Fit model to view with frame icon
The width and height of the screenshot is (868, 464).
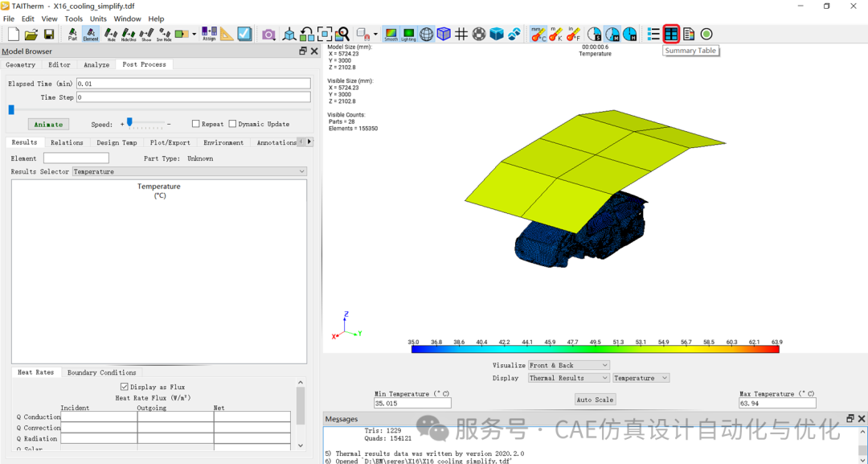coord(325,35)
